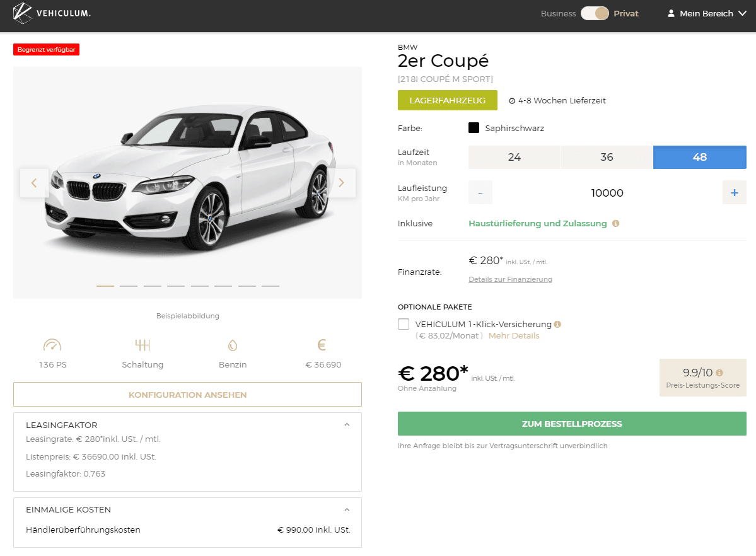Click the speedometer icon above 136 PS

[x=52, y=345]
